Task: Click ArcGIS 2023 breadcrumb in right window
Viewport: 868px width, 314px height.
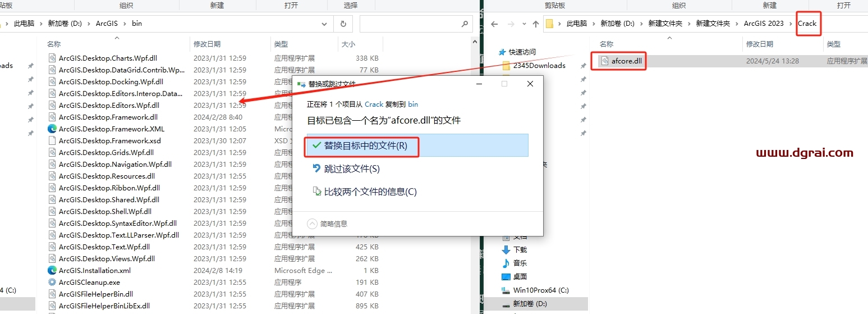Action: click(x=764, y=24)
